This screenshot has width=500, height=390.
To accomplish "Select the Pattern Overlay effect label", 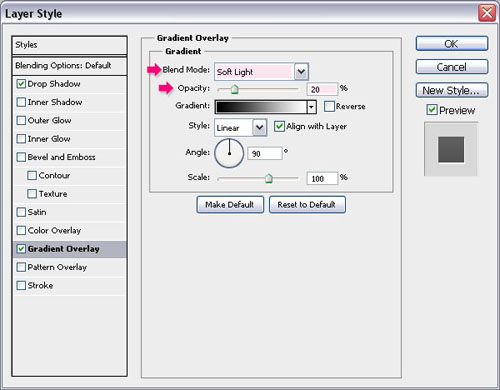I will (57, 267).
